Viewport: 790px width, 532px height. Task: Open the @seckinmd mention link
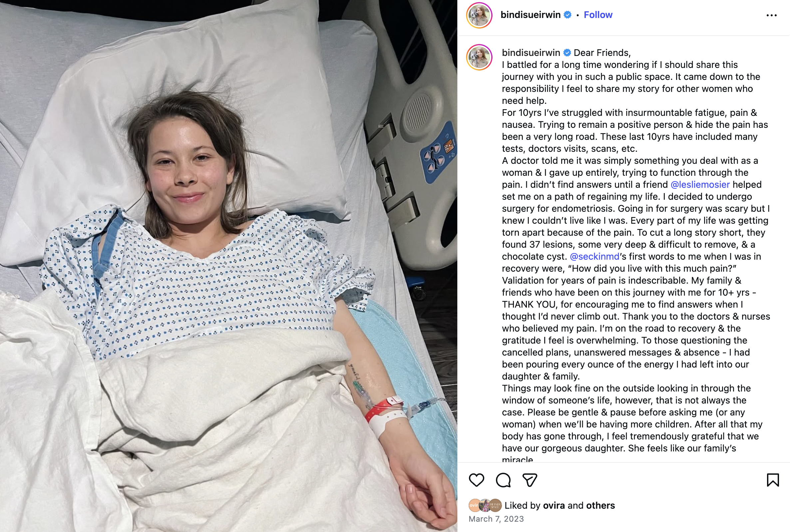[x=594, y=256]
